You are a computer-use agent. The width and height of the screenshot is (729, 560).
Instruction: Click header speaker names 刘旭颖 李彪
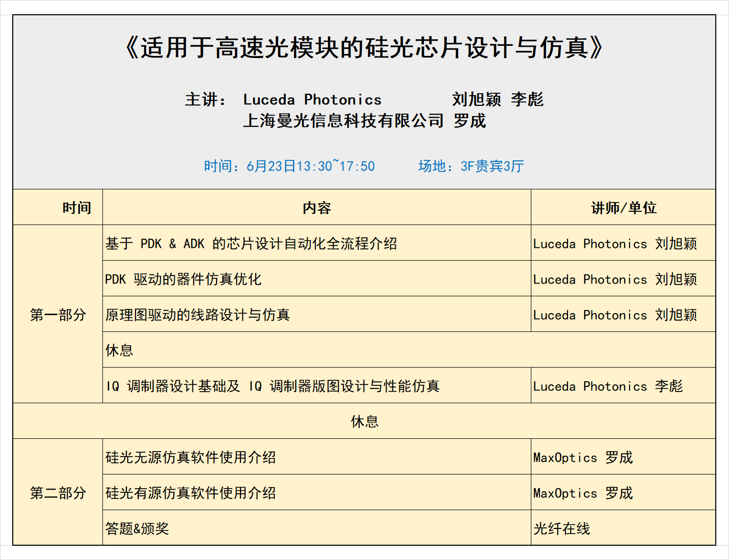[498, 99]
